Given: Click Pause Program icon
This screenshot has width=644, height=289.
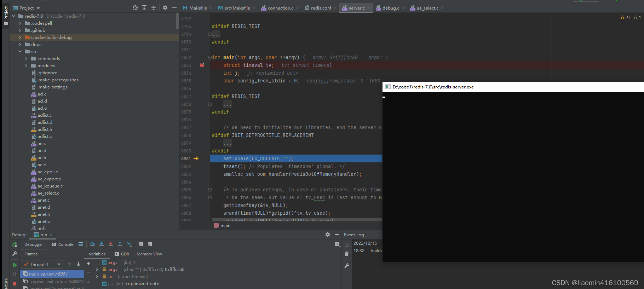Looking at the screenshot, I should click(15, 274).
